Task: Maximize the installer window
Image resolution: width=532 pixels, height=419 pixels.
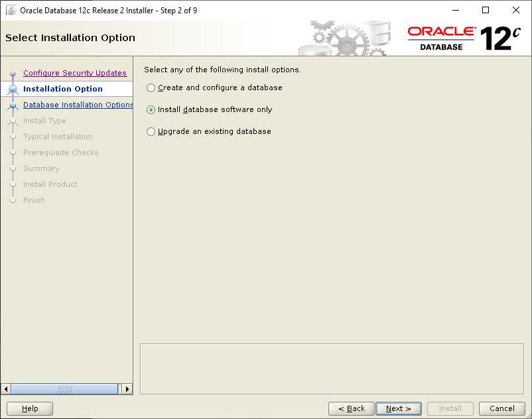Action: coord(486,10)
